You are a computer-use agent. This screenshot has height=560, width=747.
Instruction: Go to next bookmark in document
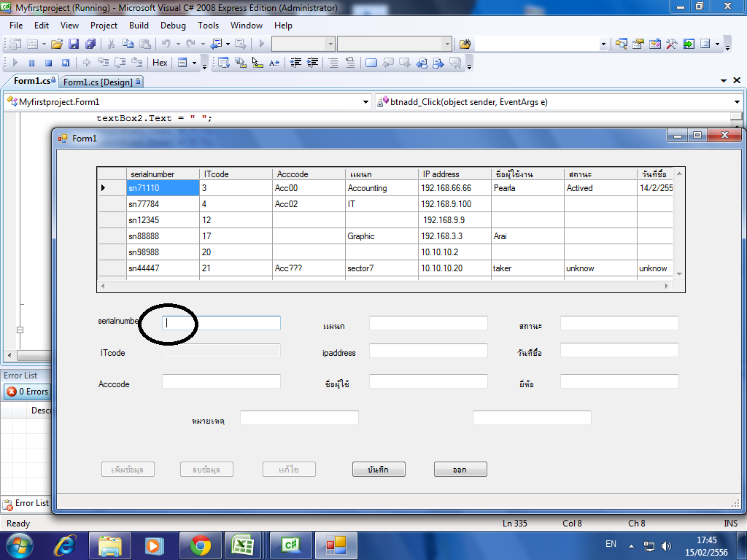tap(404, 63)
